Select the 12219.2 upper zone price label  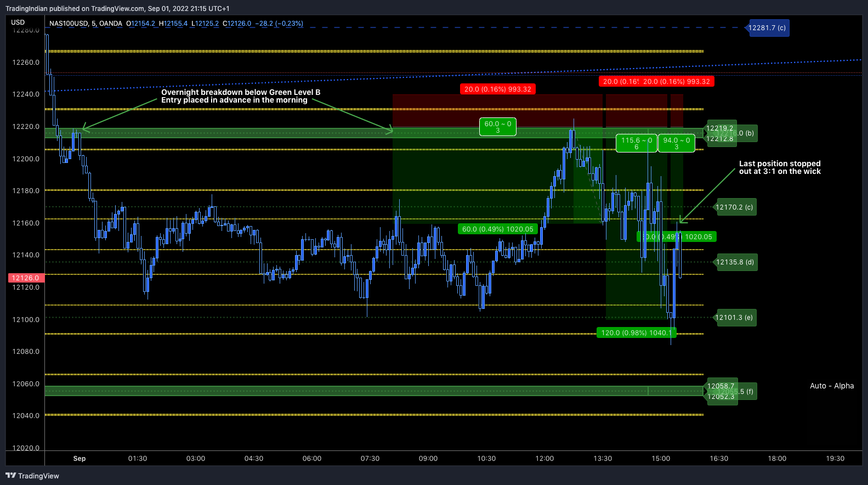point(719,128)
